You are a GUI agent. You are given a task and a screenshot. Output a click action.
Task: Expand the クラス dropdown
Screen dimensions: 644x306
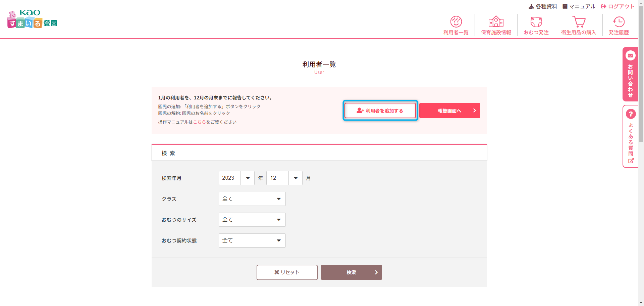[252, 199]
